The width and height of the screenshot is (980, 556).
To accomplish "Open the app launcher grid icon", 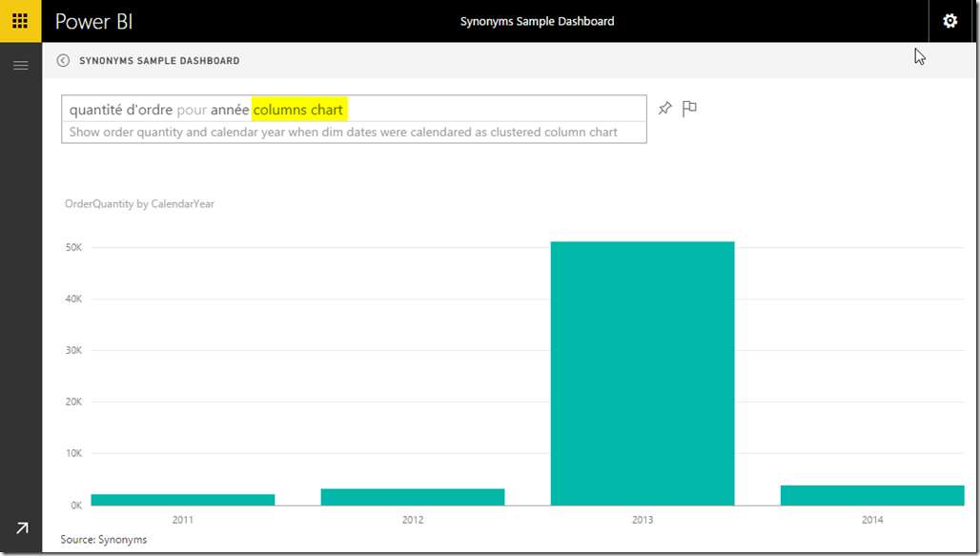I will [20, 21].
